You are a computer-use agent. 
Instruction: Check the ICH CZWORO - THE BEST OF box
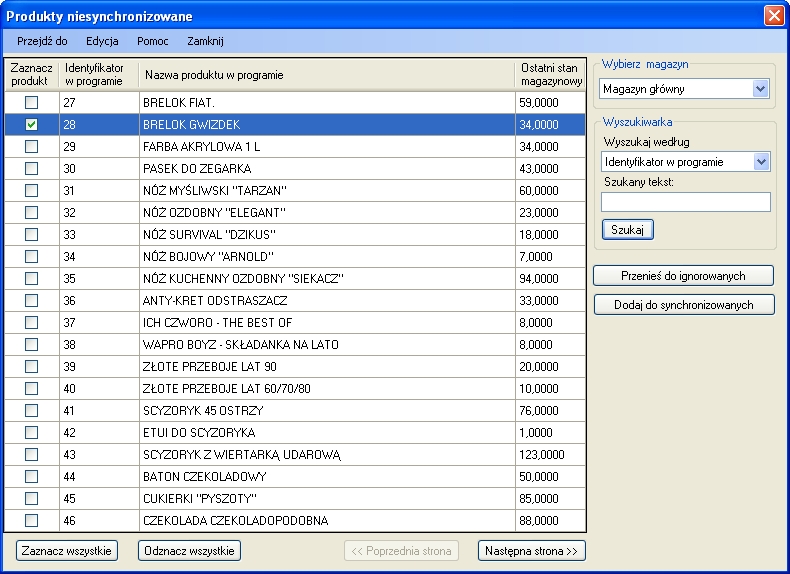click(x=31, y=323)
